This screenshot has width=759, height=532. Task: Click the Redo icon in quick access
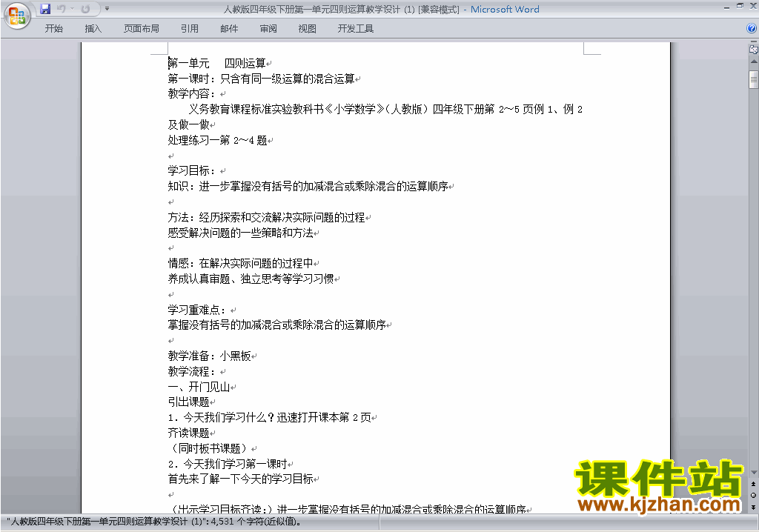(x=86, y=9)
